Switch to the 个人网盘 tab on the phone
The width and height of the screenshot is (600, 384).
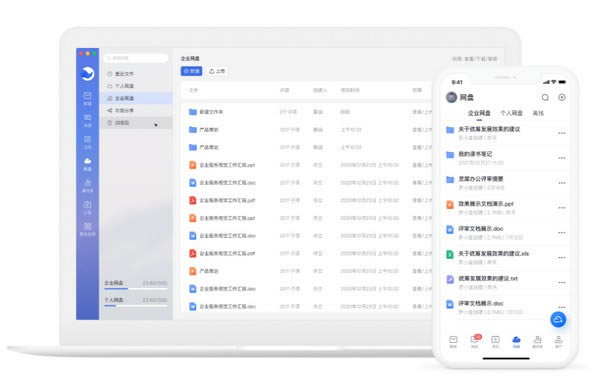(x=511, y=113)
